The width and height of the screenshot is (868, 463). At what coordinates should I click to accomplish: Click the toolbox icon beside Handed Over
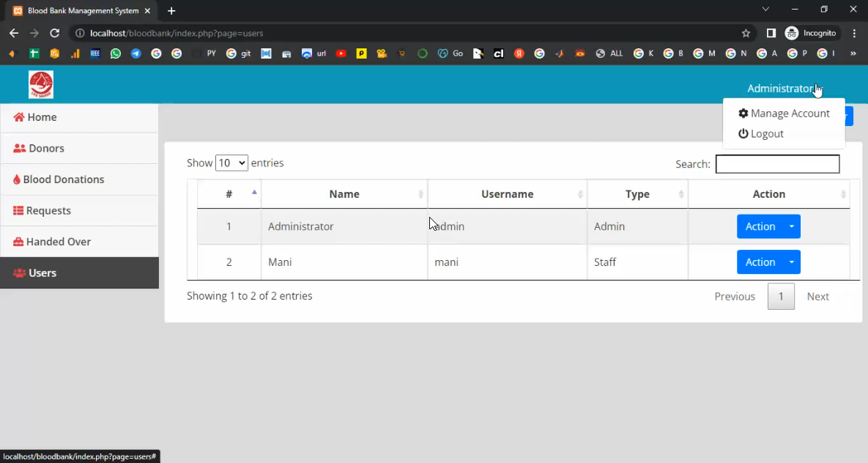point(18,242)
